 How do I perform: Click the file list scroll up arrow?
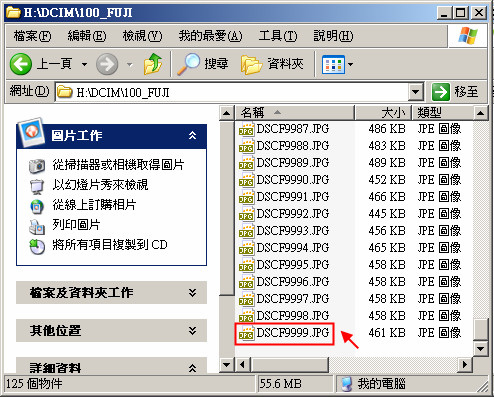click(x=480, y=113)
